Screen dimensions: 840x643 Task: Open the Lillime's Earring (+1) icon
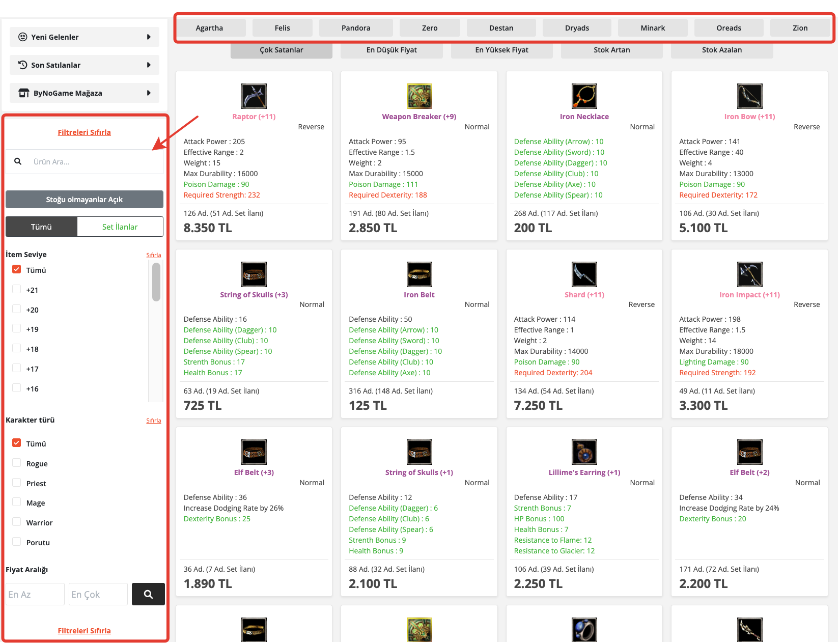[584, 452]
